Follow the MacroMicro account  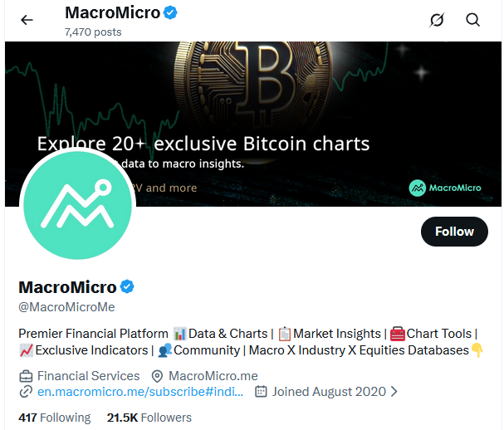(x=454, y=232)
